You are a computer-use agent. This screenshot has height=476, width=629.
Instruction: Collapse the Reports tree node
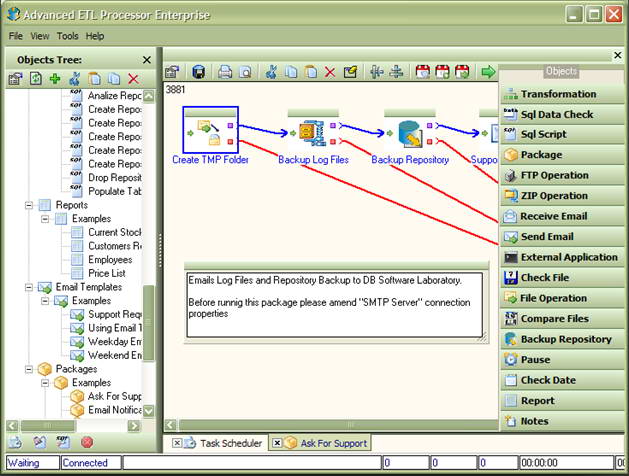coord(29,205)
